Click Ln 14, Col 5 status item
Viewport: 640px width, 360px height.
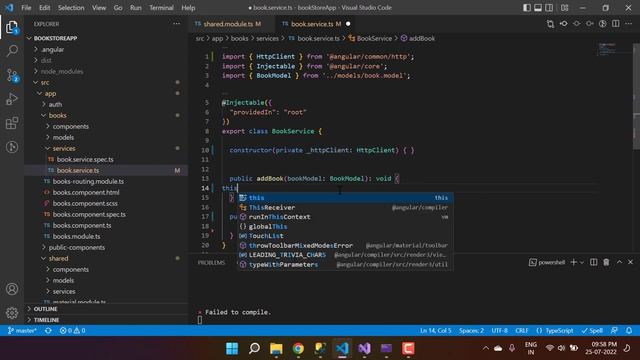[x=436, y=331]
